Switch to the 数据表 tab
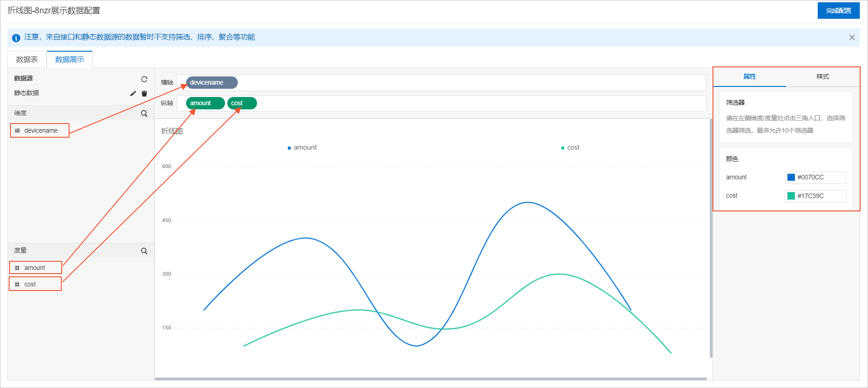The image size is (868, 388). [27, 59]
